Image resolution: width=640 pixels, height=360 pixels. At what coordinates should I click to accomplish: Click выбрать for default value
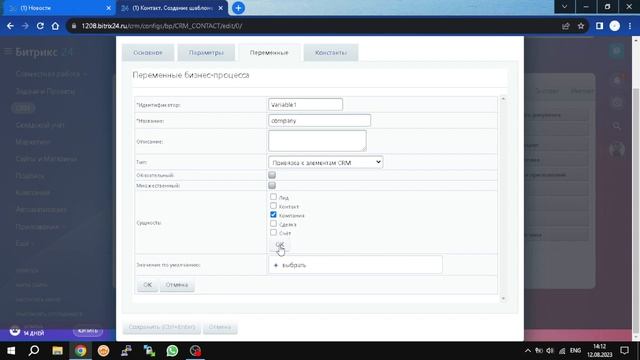(294, 265)
